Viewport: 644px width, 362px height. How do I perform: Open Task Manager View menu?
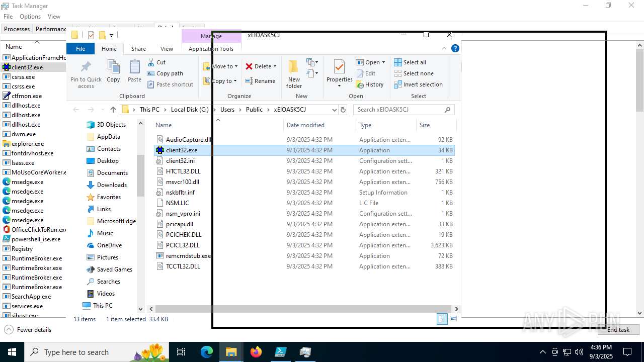coord(54,17)
